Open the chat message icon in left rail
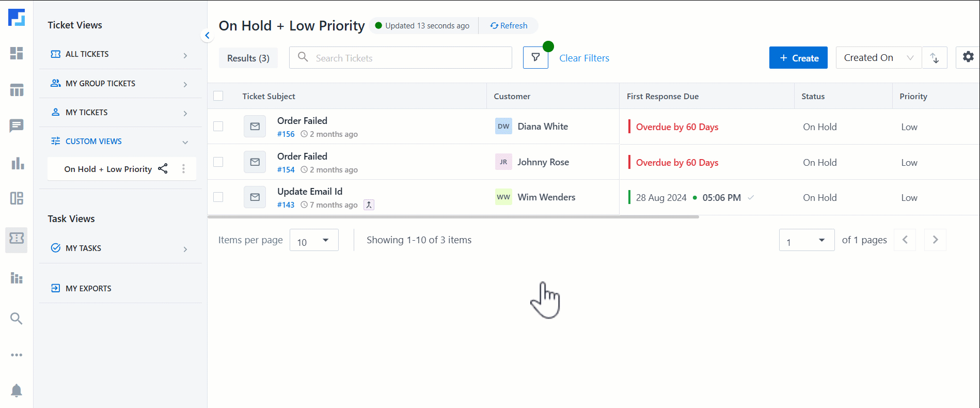This screenshot has width=980, height=408. click(17, 126)
